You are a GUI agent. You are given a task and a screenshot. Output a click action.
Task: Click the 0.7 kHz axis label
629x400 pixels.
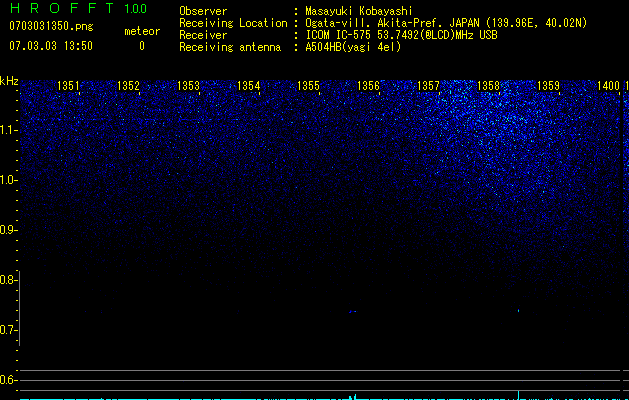9,330
